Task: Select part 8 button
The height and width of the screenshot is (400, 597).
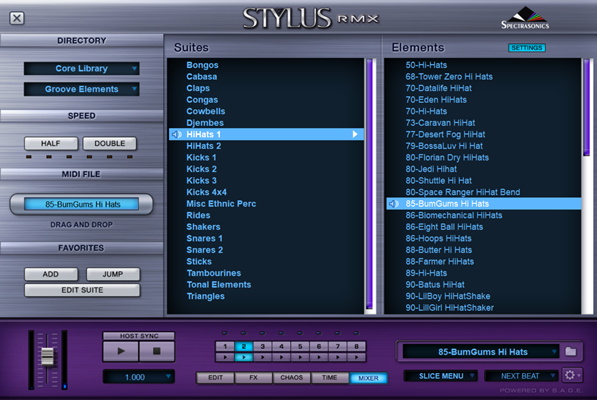Action: 356,346
